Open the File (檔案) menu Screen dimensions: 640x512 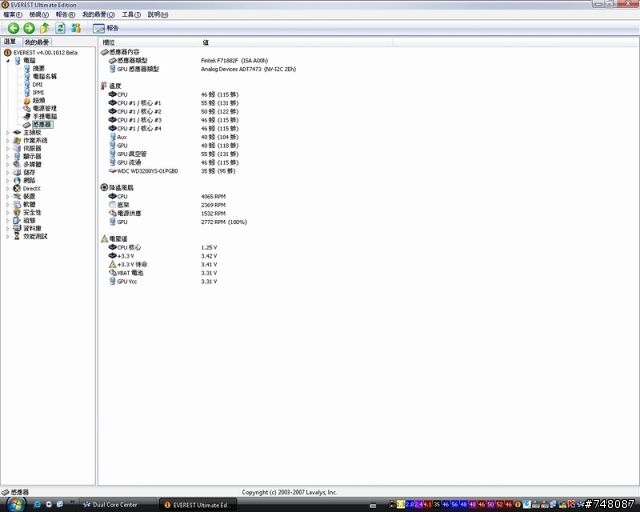(13, 15)
